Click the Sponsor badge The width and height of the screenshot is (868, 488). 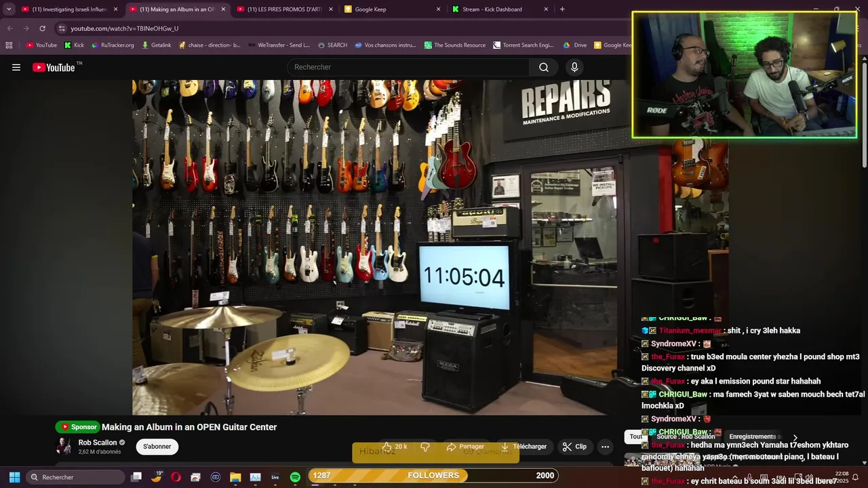[77, 427]
